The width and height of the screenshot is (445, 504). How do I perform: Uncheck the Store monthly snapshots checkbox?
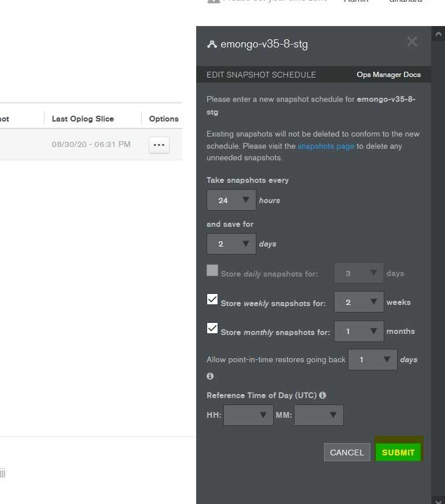(212, 328)
